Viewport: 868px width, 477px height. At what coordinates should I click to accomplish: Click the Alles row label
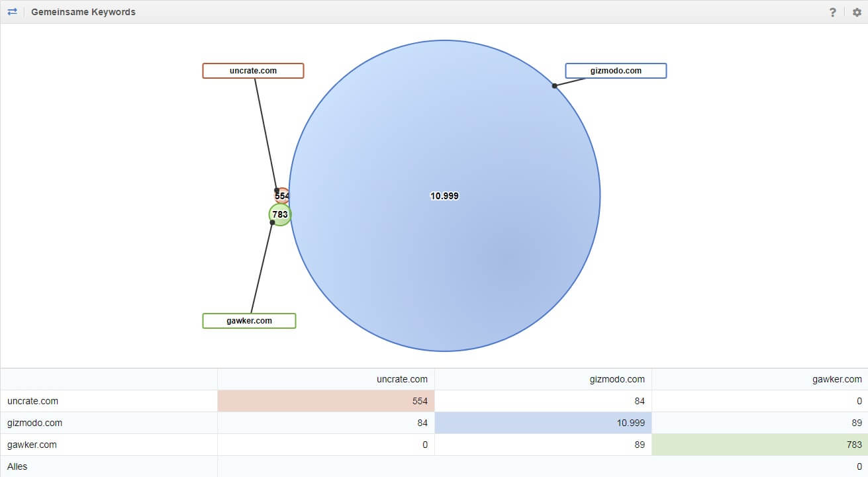click(x=17, y=466)
